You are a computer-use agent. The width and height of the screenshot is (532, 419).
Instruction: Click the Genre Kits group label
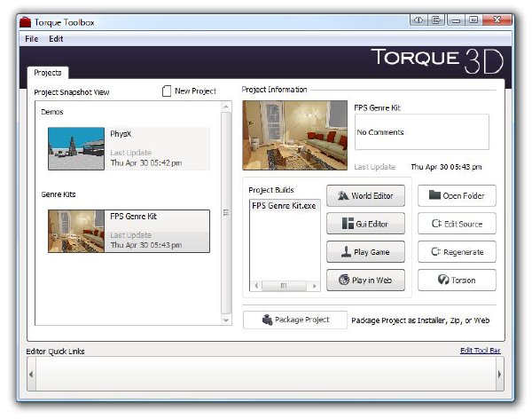pyautogui.click(x=59, y=194)
